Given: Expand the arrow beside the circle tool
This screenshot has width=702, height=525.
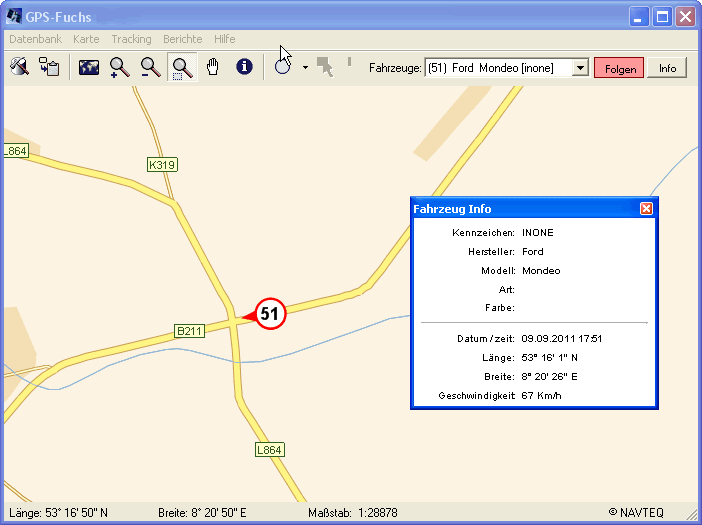Looking at the screenshot, I should [305, 69].
